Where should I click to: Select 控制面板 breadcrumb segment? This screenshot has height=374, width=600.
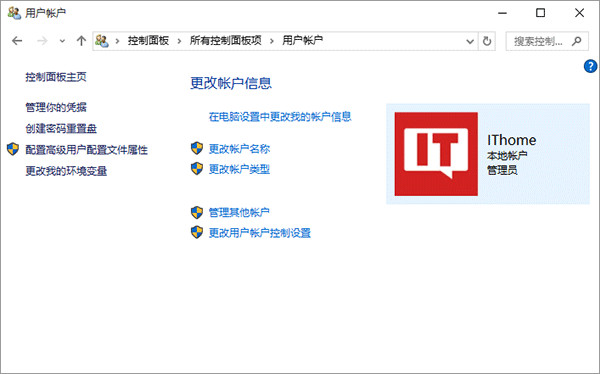pyautogui.click(x=148, y=41)
